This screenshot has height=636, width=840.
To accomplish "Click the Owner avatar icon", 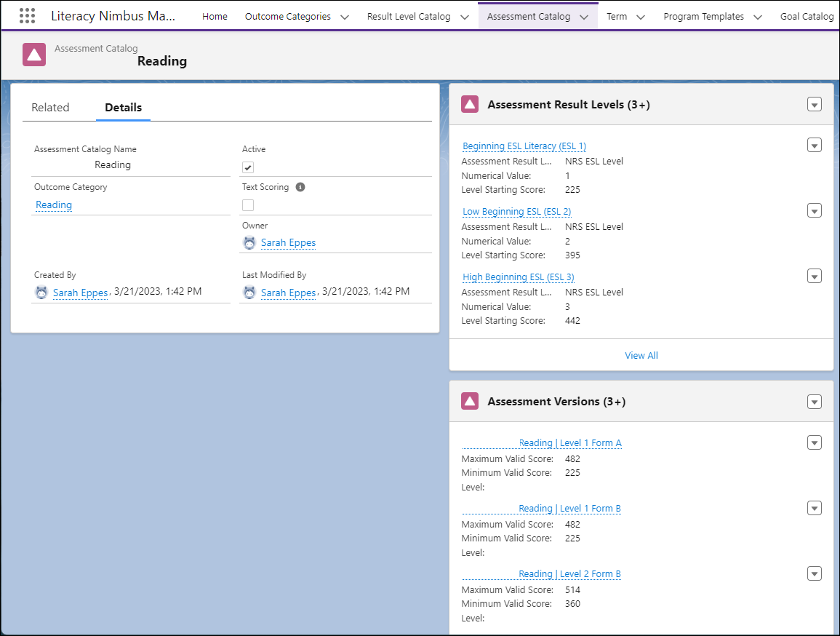I will [x=249, y=243].
